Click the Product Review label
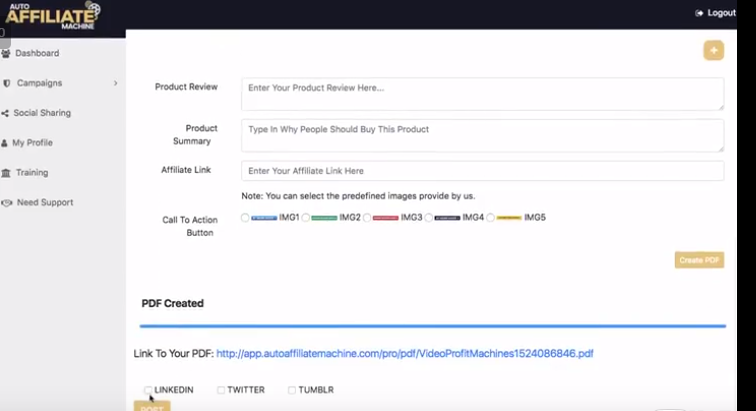The height and width of the screenshot is (411, 756). [x=186, y=87]
